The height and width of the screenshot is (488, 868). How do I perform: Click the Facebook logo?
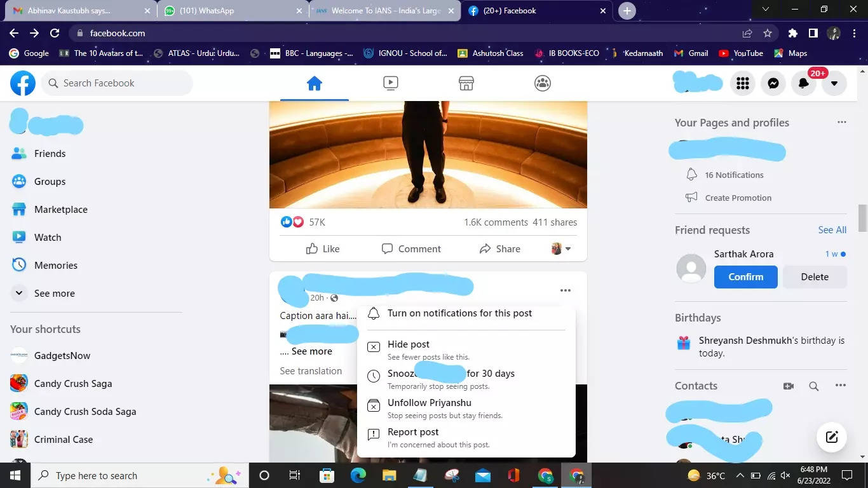(x=23, y=83)
